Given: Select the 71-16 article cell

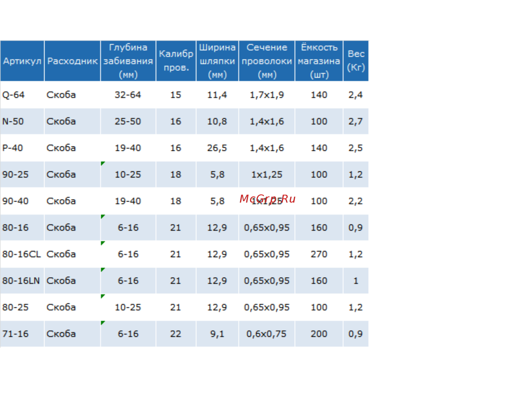Looking at the screenshot, I should point(22,334).
